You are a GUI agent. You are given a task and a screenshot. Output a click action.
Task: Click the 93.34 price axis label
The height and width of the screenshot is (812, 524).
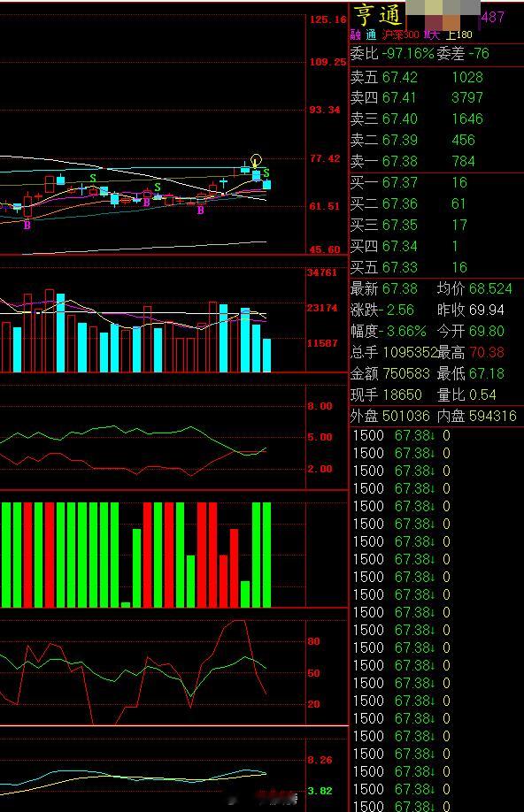coord(325,110)
